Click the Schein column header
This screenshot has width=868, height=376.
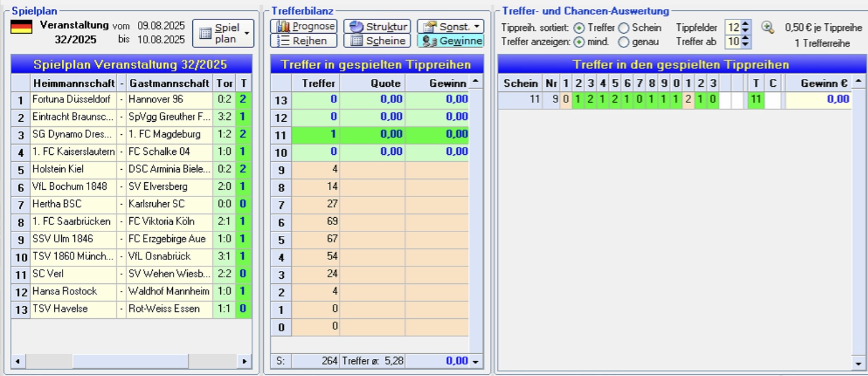[520, 83]
